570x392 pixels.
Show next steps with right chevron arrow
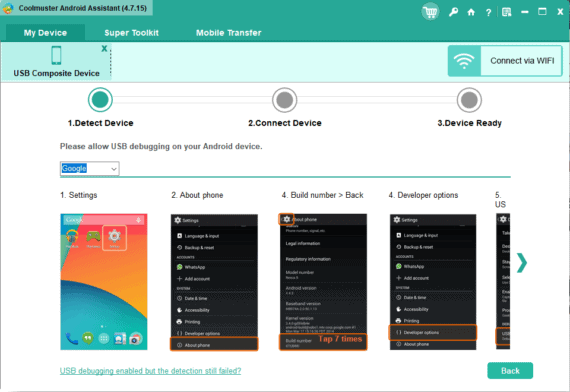pyautogui.click(x=522, y=263)
